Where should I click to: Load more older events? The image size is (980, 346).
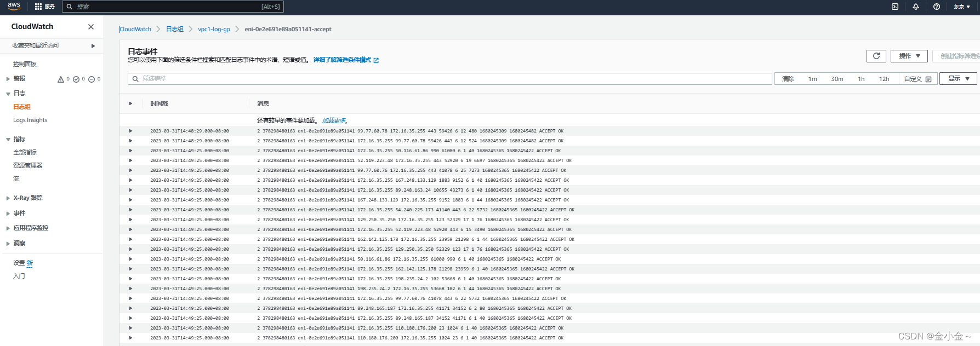click(334, 120)
